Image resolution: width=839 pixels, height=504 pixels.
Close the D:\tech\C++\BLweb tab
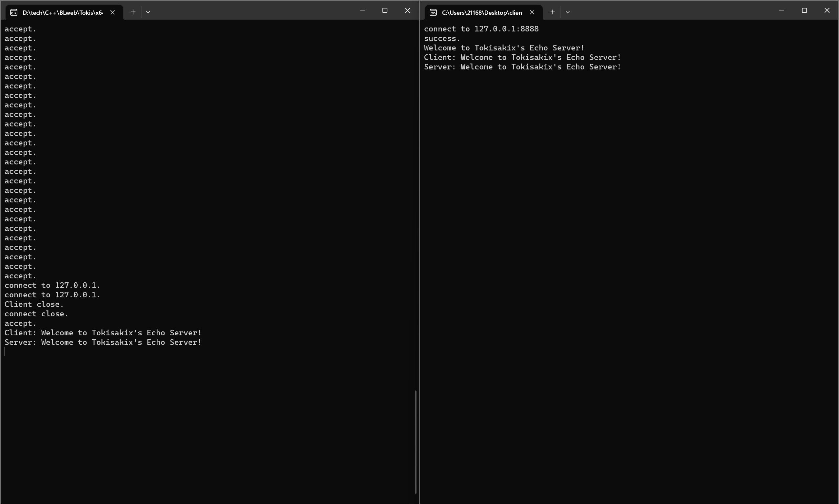[x=112, y=12]
